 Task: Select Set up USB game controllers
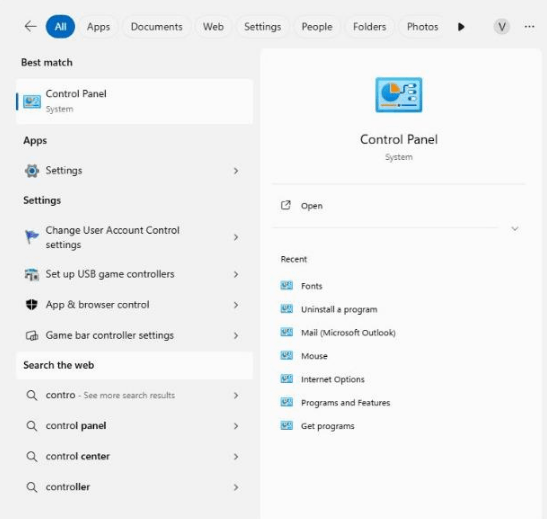tap(134, 274)
